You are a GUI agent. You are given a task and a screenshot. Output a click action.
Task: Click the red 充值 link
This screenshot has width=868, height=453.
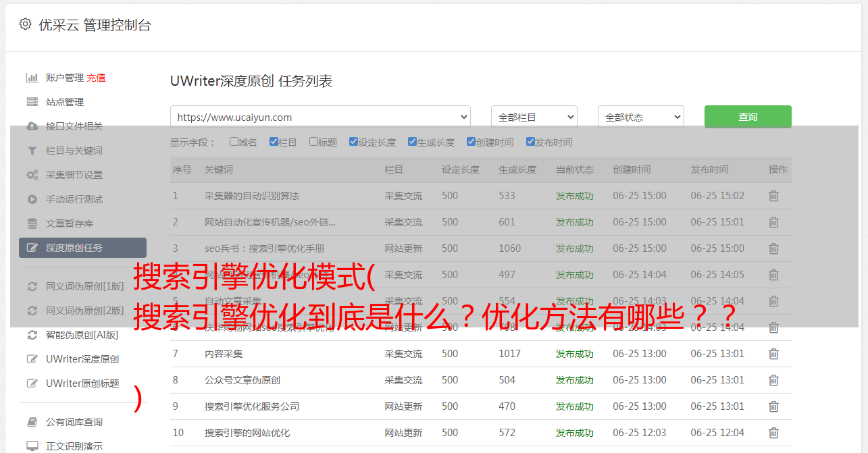[x=96, y=78]
